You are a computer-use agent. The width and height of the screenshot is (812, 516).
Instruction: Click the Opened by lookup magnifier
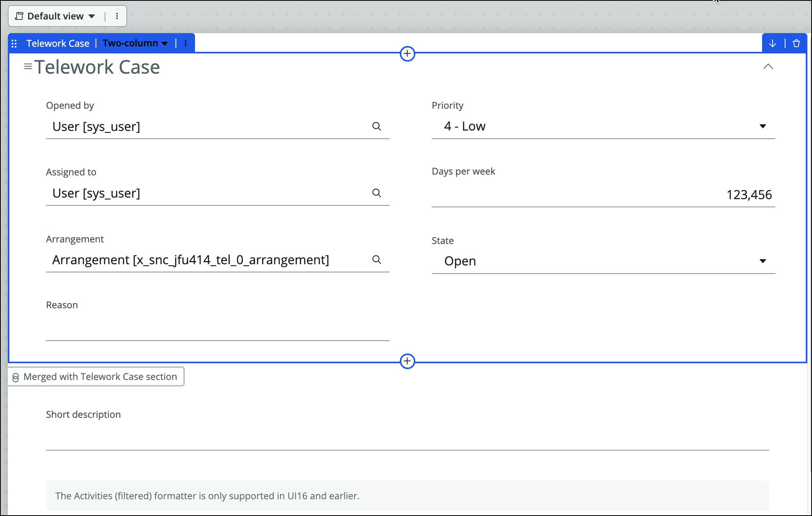376,126
